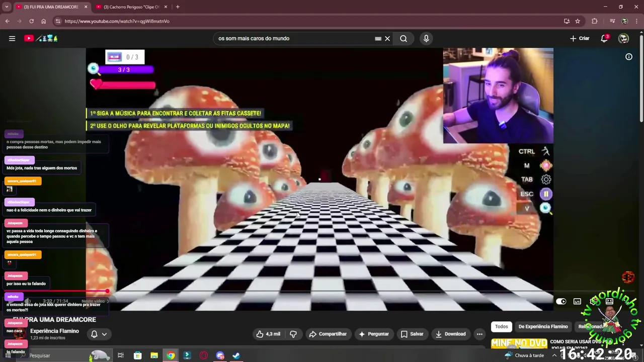Click the video title FUI PRA UMA DREAMCORE
Viewport: 644px width, 362px height.
[54, 319]
